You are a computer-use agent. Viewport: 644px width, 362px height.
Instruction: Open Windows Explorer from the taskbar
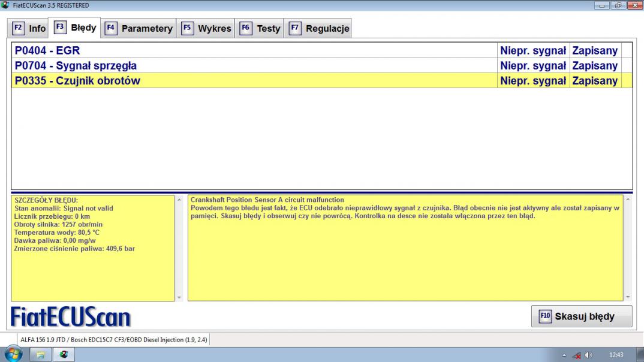pos(40,355)
